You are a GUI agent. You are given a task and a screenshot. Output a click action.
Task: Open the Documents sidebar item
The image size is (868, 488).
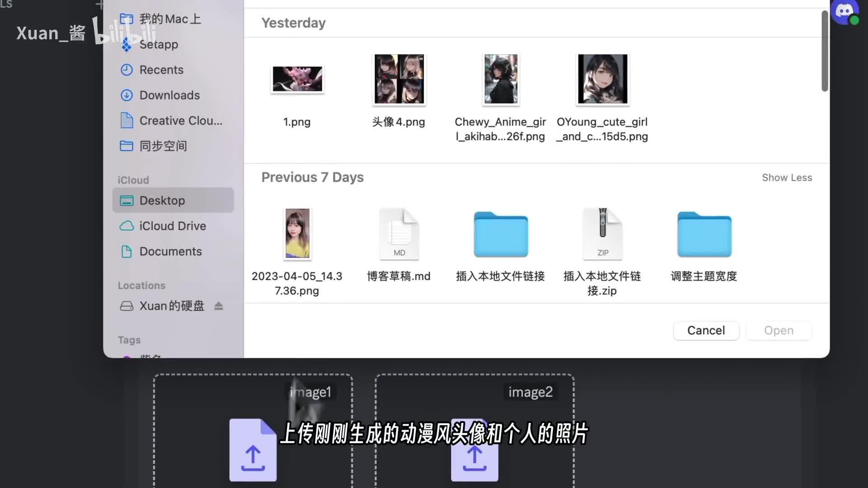(x=170, y=251)
